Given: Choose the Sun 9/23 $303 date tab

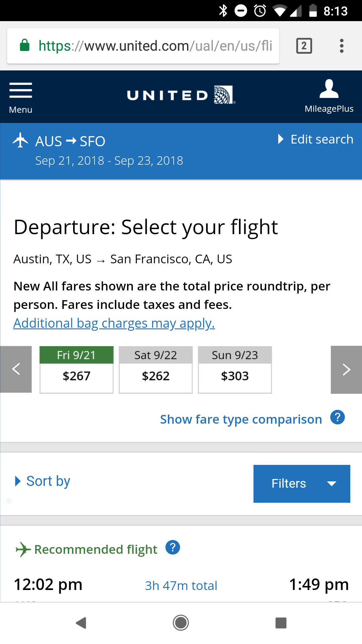Looking at the screenshot, I should point(235,370).
